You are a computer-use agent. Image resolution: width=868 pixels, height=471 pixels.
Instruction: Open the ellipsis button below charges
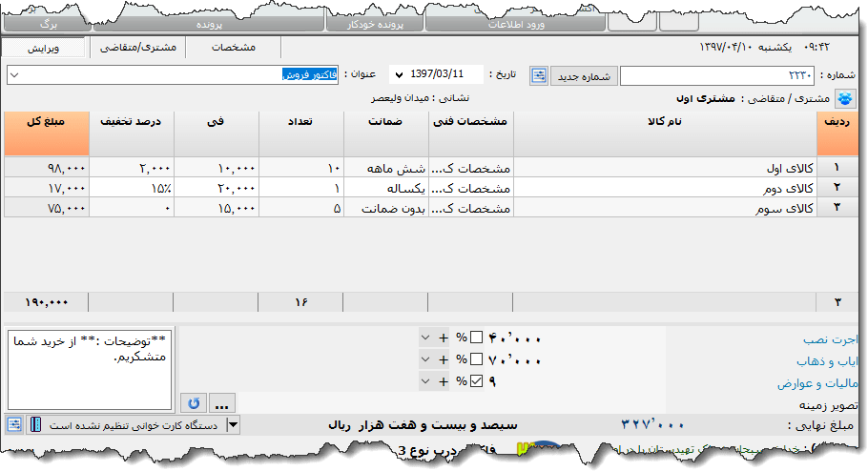(x=222, y=403)
